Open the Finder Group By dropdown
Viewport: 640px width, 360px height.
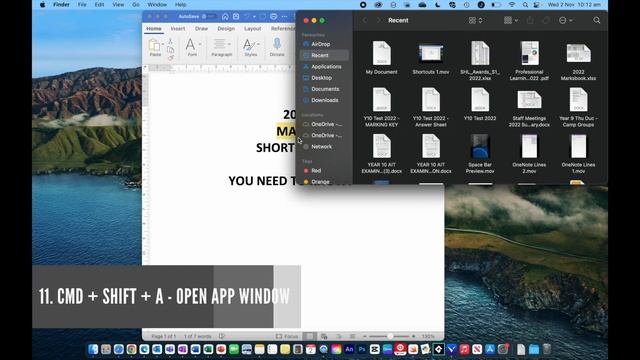[x=511, y=20]
